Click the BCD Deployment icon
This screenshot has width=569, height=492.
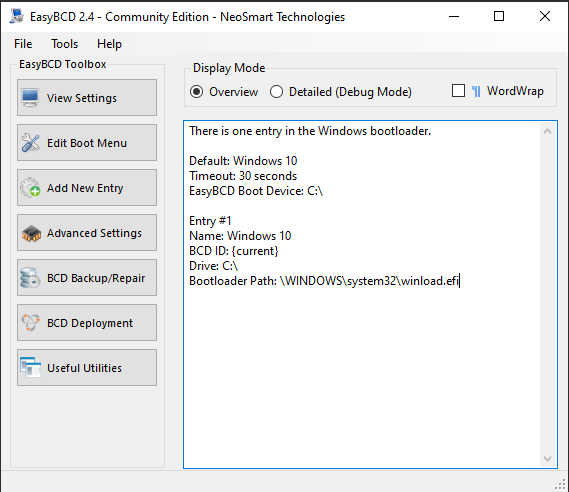(x=30, y=323)
